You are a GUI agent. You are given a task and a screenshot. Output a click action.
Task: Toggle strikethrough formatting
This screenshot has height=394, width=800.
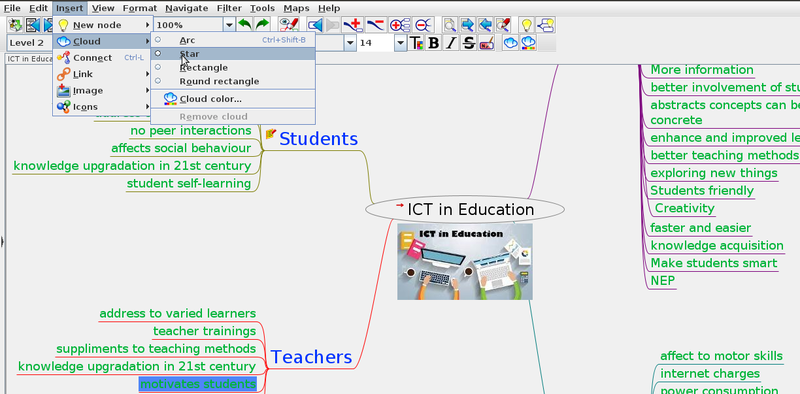(x=468, y=43)
